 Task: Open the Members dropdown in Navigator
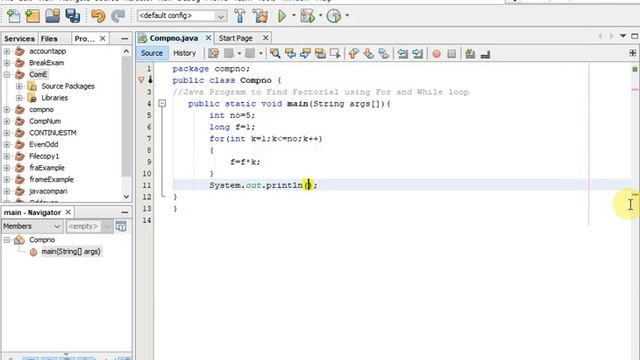(x=32, y=226)
